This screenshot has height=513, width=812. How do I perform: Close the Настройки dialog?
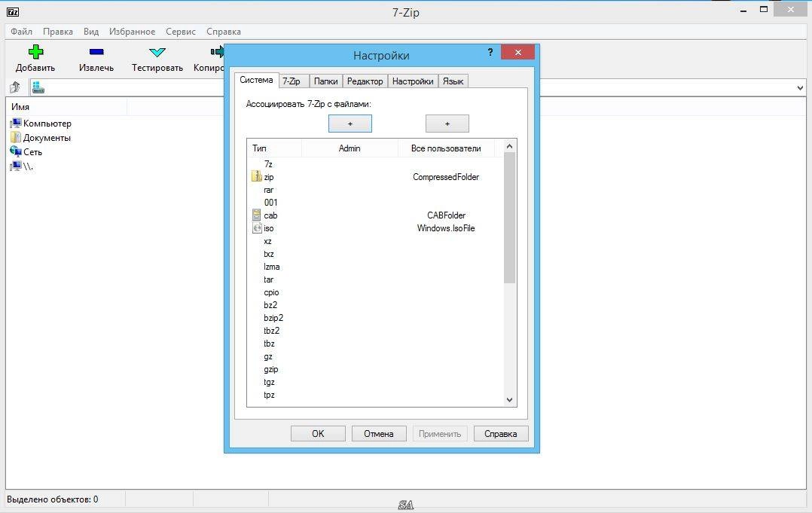pos(518,52)
